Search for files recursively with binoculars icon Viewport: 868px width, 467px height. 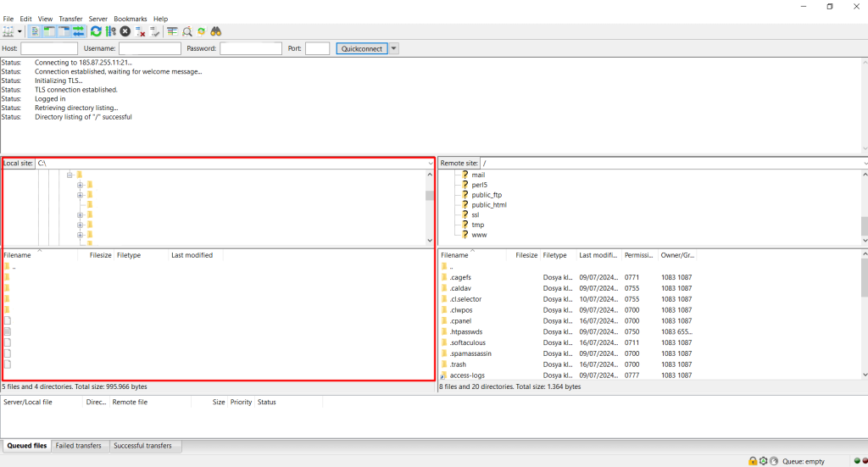point(216,31)
